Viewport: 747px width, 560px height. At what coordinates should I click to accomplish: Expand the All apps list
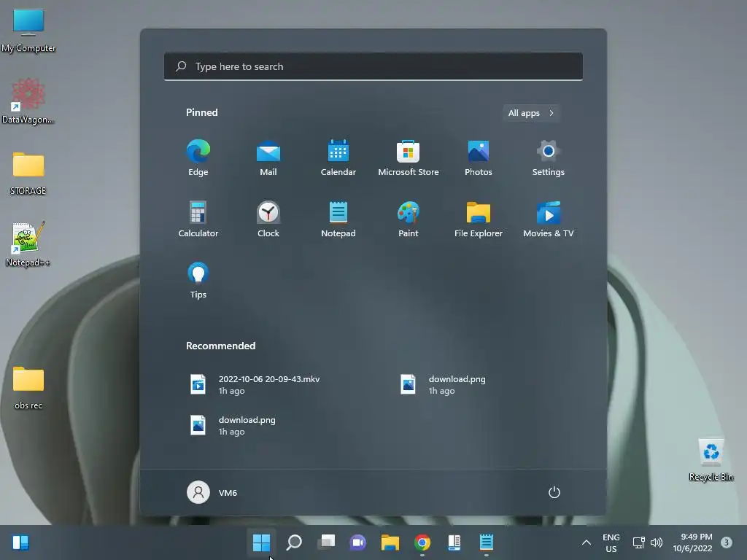pyautogui.click(x=531, y=113)
